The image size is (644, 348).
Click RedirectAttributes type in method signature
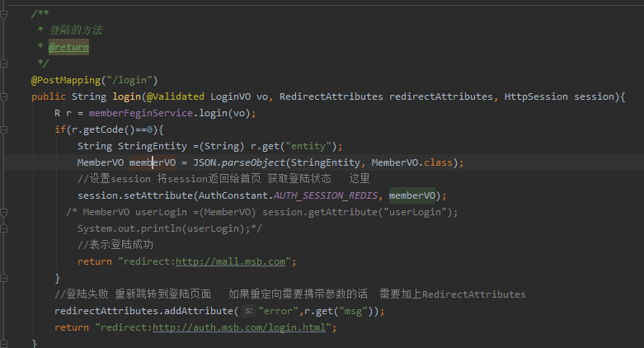pos(331,96)
